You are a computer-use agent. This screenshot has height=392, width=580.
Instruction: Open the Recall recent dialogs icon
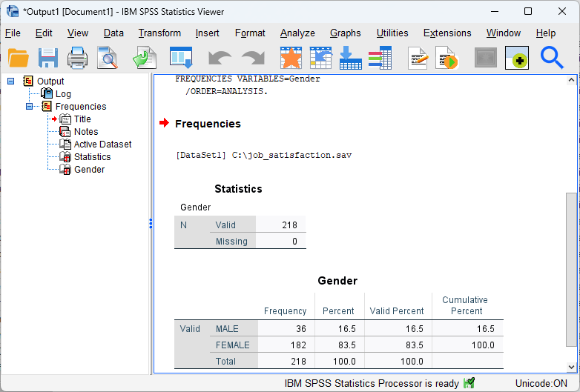[x=181, y=58]
